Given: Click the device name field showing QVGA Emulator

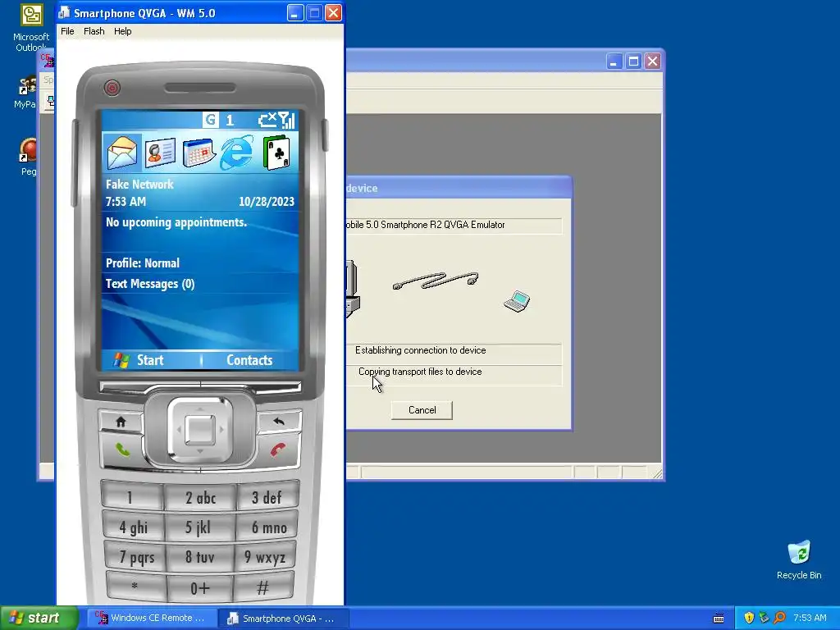Looking at the screenshot, I should click(x=454, y=225).
